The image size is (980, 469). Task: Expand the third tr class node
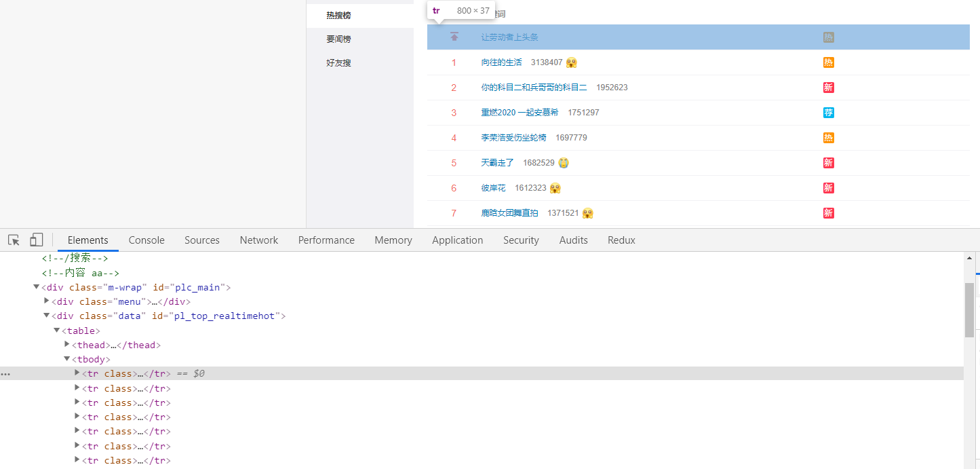pyautogui.click(x=77, y=402)
